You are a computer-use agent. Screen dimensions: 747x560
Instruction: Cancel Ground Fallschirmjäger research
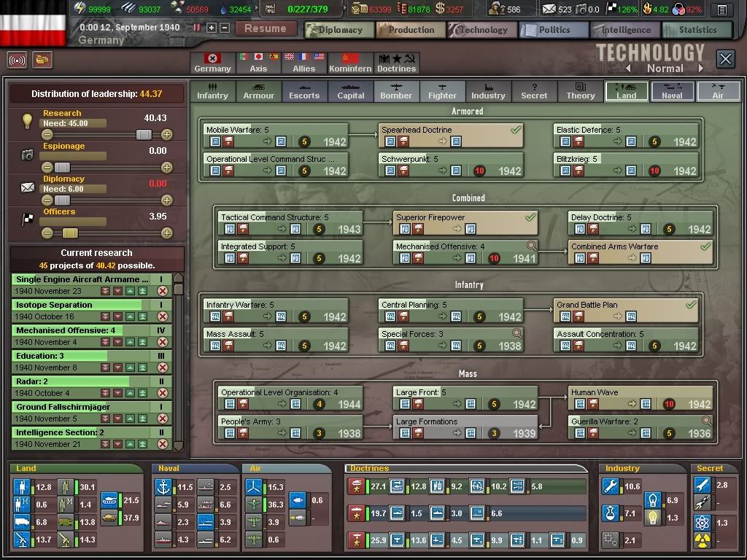tap(163, 419)
